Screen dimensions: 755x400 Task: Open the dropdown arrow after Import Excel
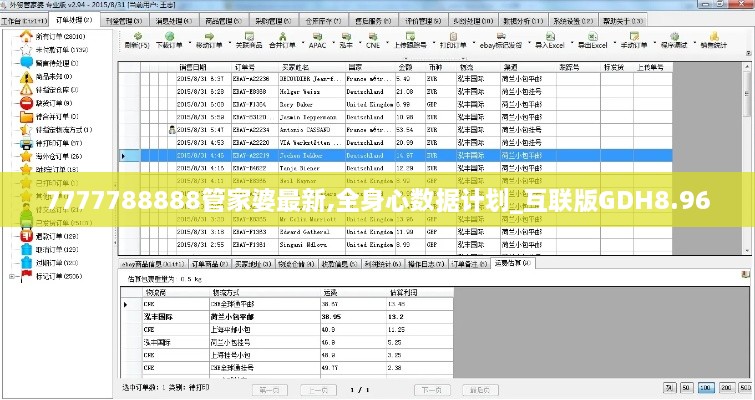[x=572, y=41]
